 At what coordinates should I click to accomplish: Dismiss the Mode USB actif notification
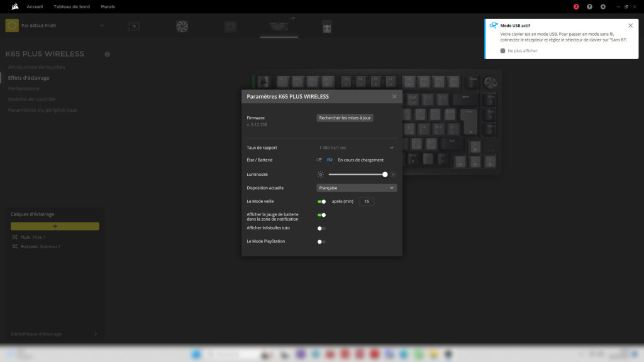[630, 25]
